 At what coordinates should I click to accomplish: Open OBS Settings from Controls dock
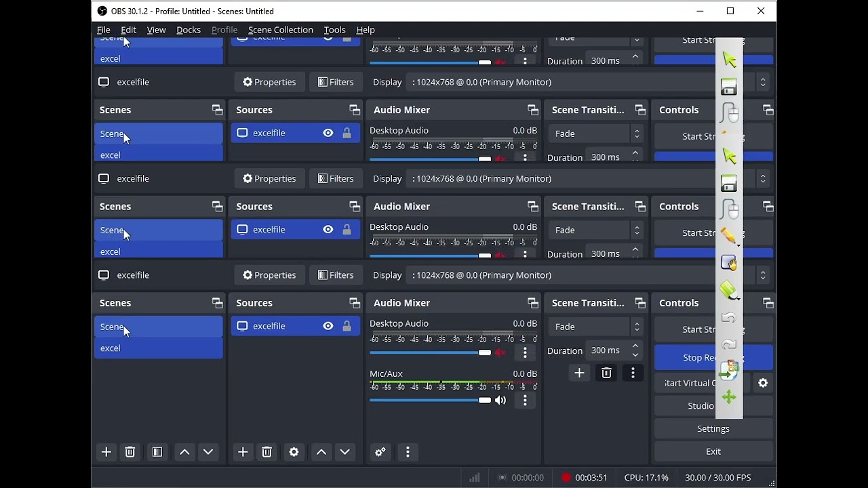(713, 428)
